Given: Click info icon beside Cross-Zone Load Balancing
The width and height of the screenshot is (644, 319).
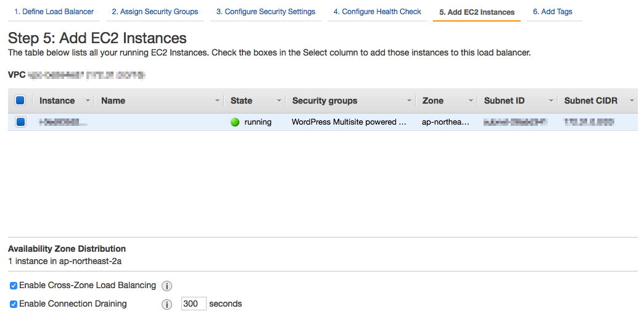Looking at the screenshot, I should click(x=167, y=286).
